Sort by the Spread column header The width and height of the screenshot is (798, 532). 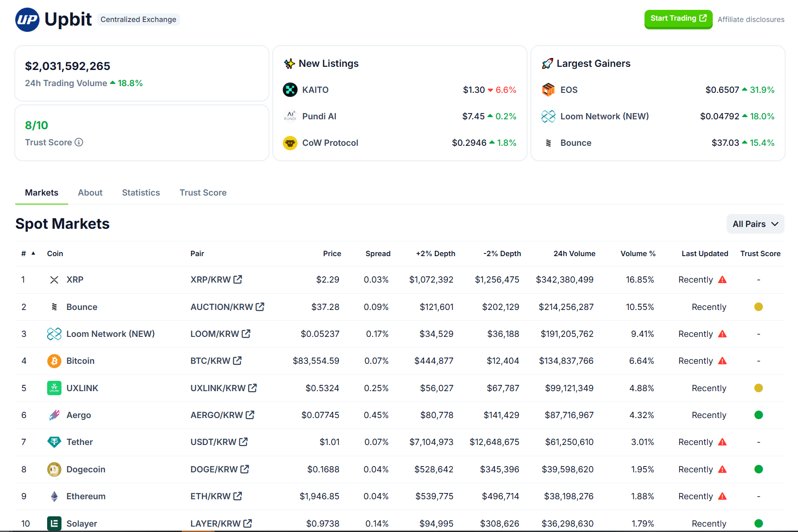378,253
